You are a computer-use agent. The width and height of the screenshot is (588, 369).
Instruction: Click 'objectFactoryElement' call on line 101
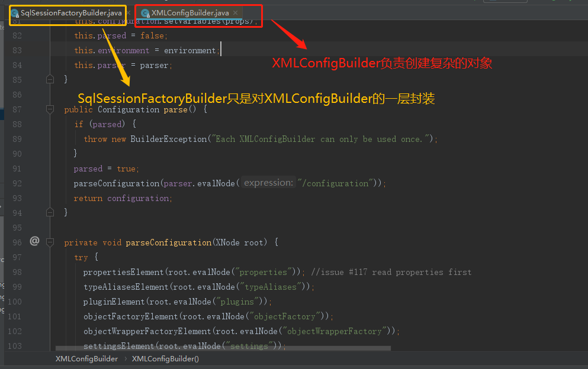130,316
